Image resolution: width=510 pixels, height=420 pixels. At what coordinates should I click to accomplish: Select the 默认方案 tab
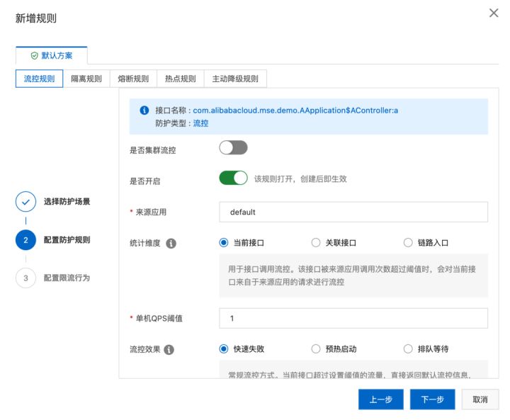pyautogui.click(x=52, y=56)
